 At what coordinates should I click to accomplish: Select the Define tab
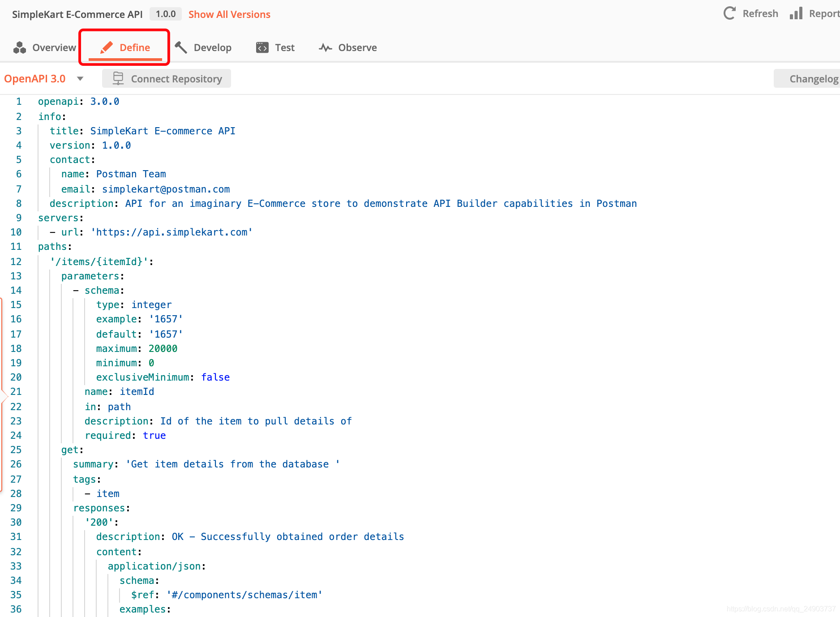tap(125, 47)
